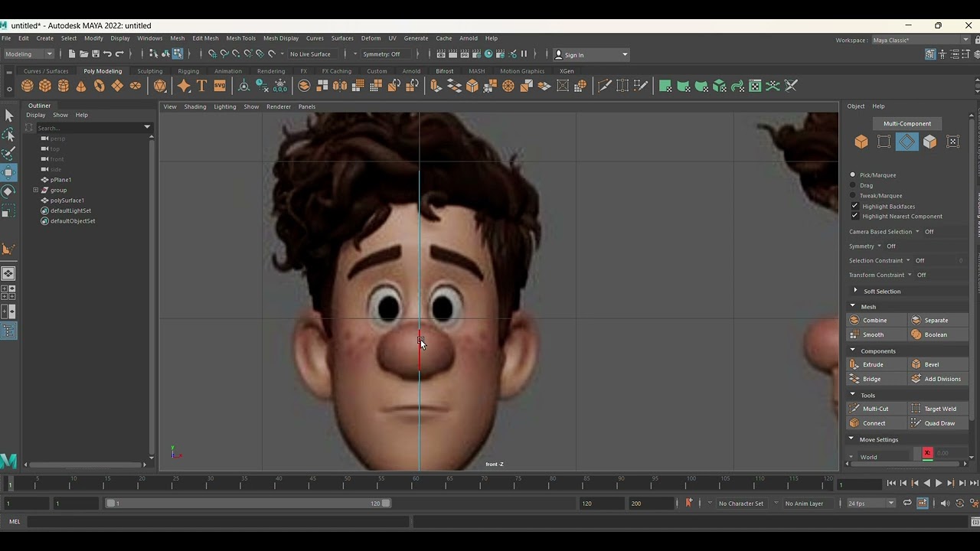Open Camera Based Selection dropdown
This screenshot has height=551, width=980.
[x=917, y=232]
